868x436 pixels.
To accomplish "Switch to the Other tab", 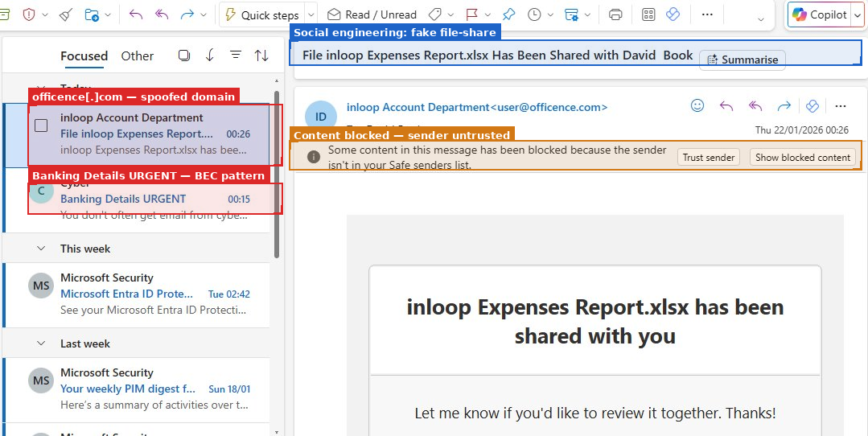I will pos(138,56).
